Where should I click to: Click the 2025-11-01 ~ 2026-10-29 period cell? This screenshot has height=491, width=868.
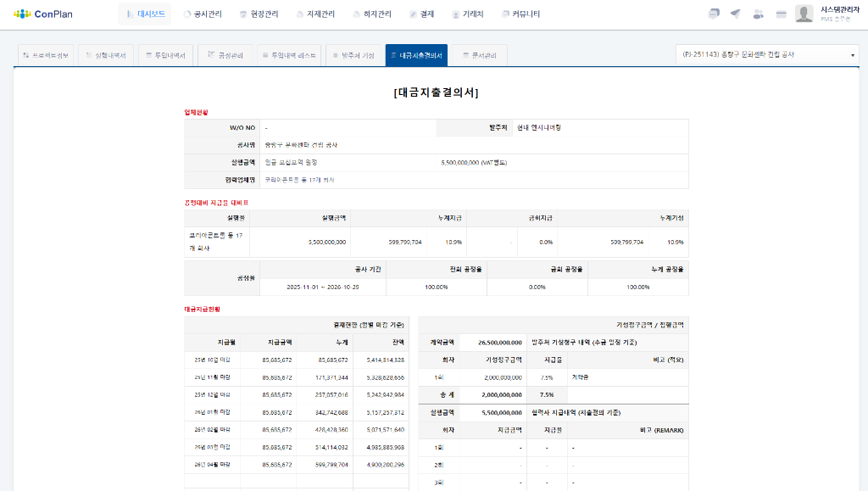323,287
